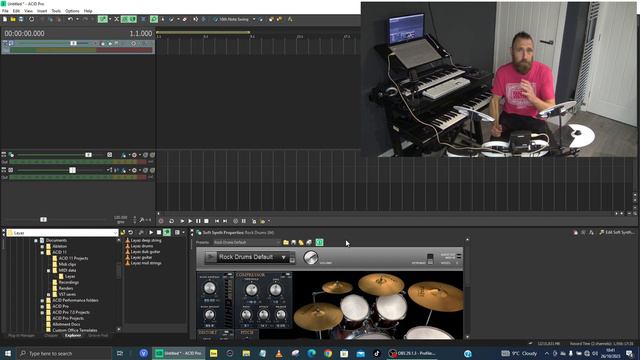640x360 pixels.
Task: Select the Recordings folder in tree
Action: [68, 282]
